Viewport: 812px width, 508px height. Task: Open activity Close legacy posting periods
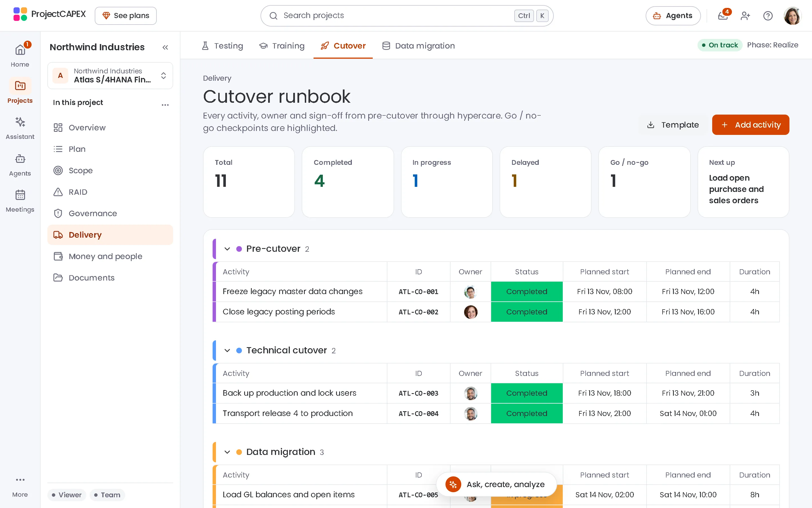pyautogui.click(x=279, y=312)
